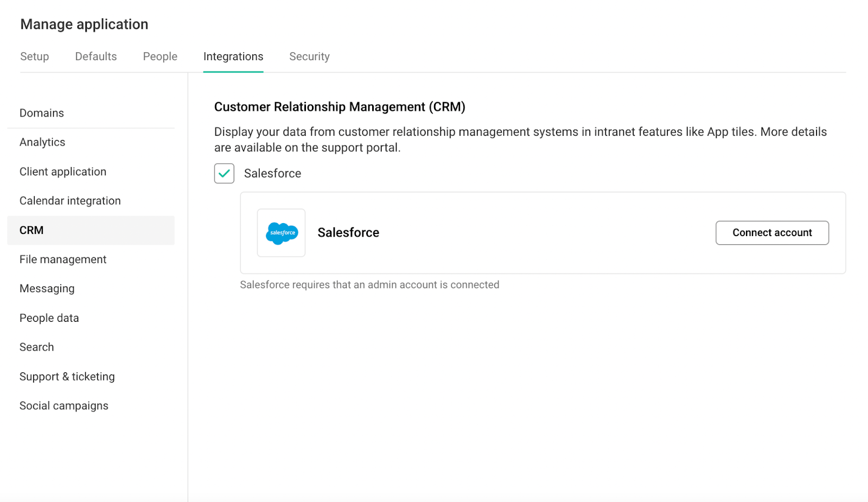Click the Salesforce cloud logo icon
This screenshot has width=868, height=502.
pyautogui.click(x=281, y=233)
